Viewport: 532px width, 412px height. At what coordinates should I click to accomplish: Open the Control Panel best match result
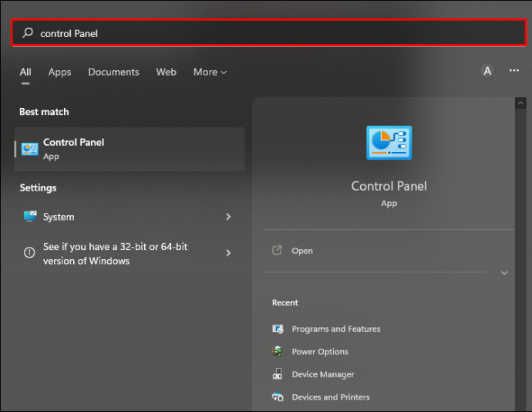coord(130,149)
